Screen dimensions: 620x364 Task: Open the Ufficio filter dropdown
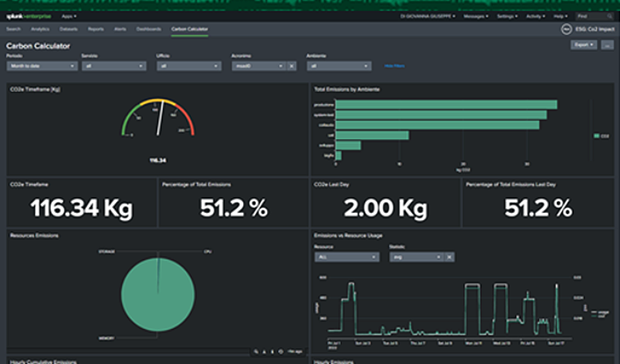(188, 66)
